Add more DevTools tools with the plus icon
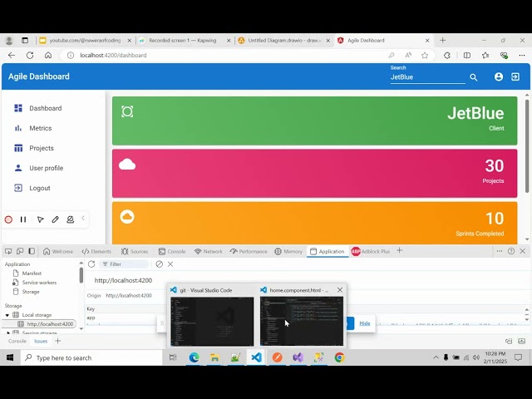 tap(399, 251)
